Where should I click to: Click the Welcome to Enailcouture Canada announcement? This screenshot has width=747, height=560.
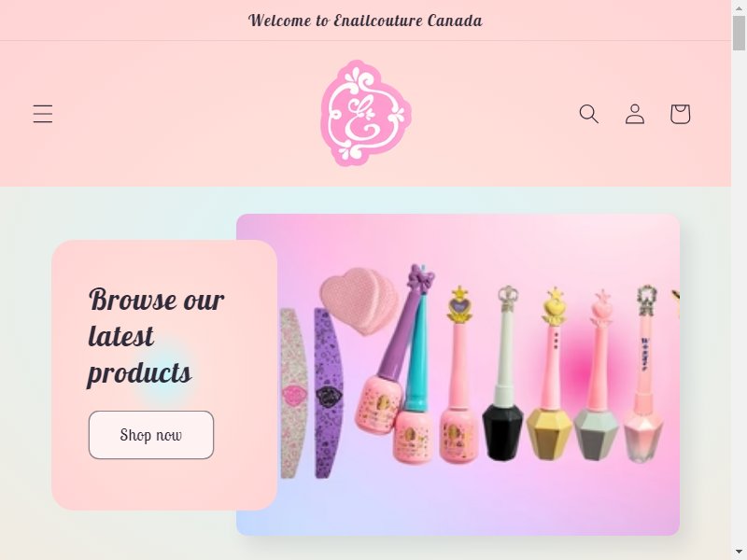point(365,21)
